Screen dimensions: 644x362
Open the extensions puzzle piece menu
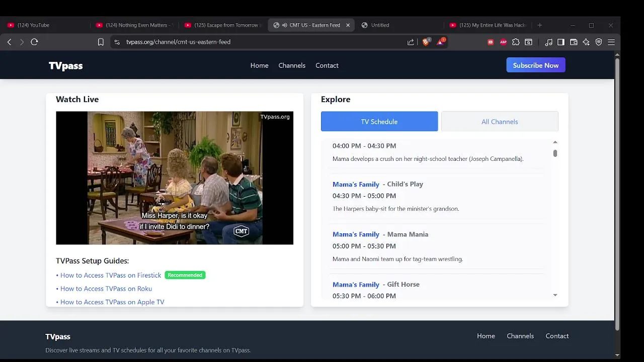pyautogui.click(x=516, y=42)
